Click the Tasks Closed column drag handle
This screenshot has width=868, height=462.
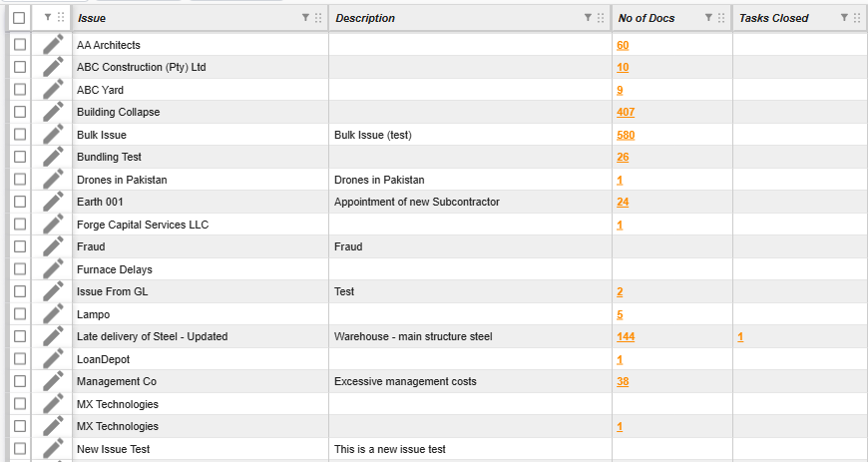[857, 18]
